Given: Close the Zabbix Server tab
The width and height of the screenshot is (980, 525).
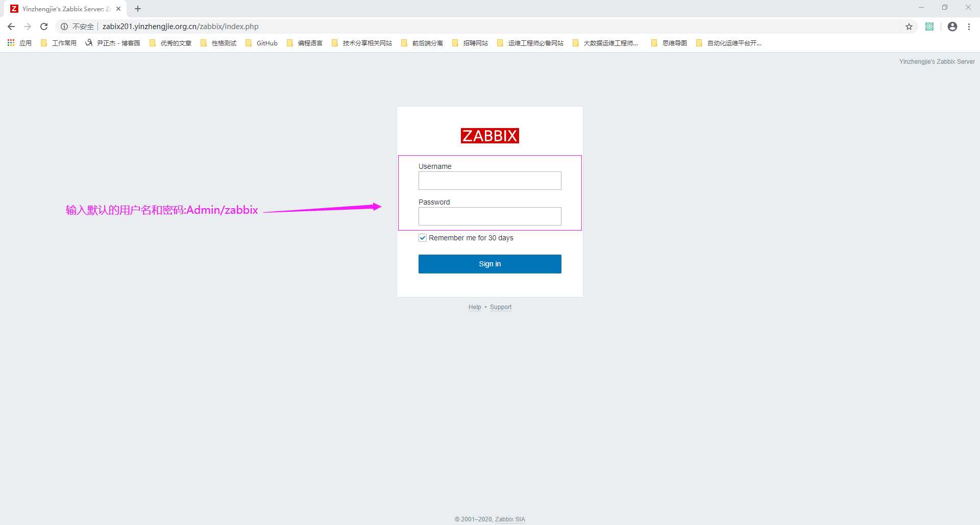Looking at the screenshot, I should (118, 9).
